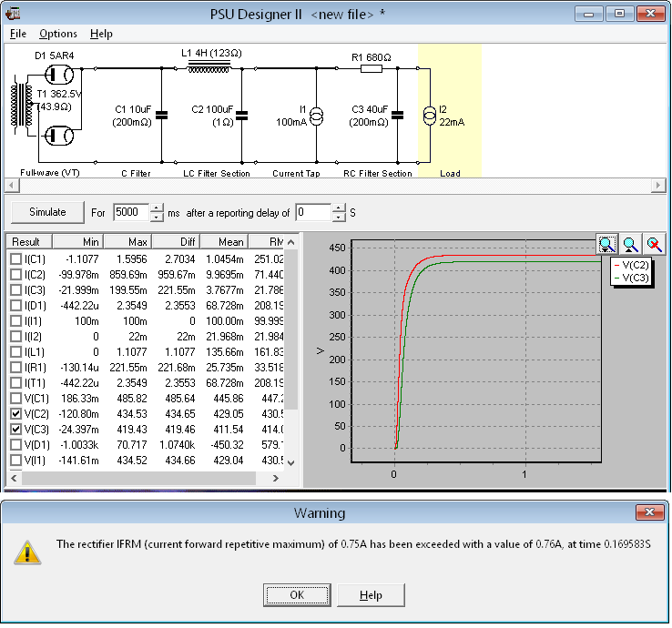Enable the I(C2) result checkbox
This screenshot has width=672, height=628.
pos(15,274)
